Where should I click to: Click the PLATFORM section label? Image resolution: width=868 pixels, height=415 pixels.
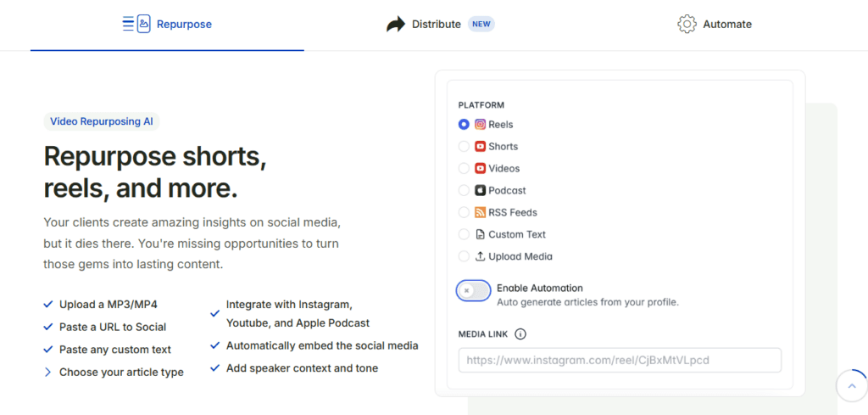481,104
